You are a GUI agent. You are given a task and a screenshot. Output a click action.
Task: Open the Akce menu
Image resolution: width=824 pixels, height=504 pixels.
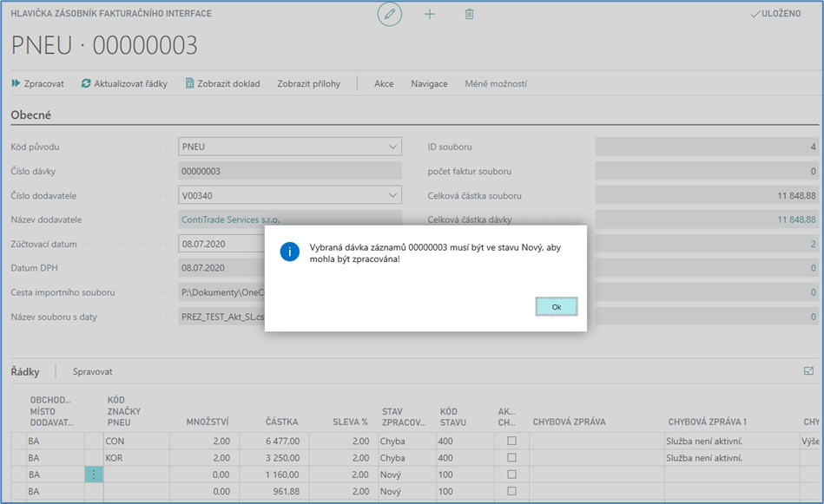point(384,84)
